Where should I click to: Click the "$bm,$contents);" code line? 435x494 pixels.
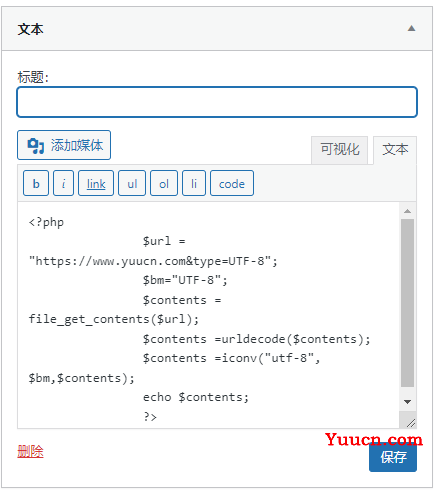click(x=82, y=378)
